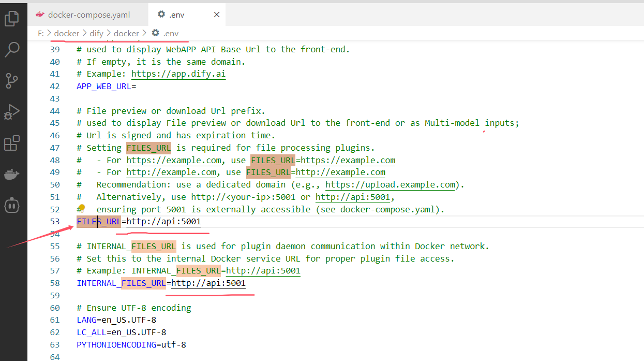Open the Search view in activity bar

[11, 50]
